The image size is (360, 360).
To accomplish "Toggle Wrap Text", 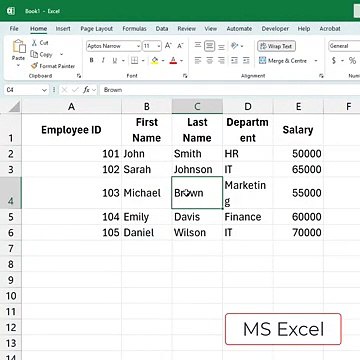I will pyautogui.click(x=276, y=46).
